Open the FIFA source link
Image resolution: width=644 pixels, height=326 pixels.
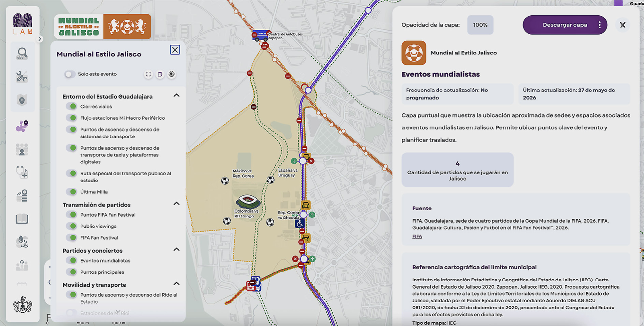(417, 237)
